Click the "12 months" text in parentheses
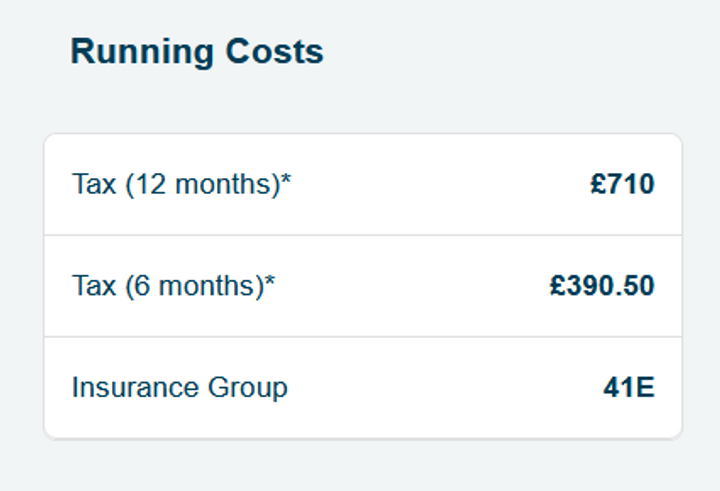Image resolution: width=720 pixels, height=491 pixels. (x=202, y=184)
